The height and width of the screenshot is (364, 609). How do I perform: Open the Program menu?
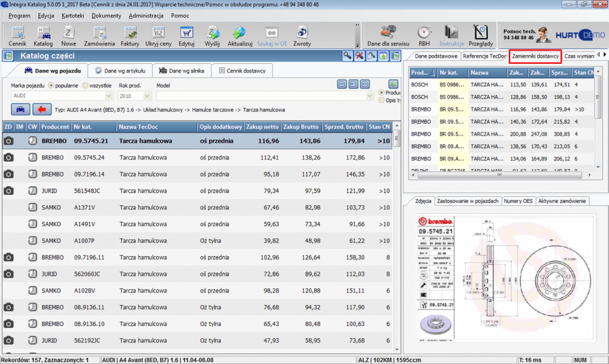tap(19, 16)
